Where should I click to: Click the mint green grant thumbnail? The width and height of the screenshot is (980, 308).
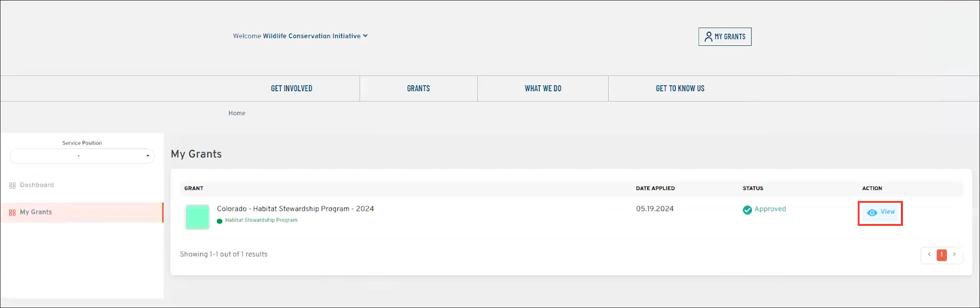(x=197, y=217)
